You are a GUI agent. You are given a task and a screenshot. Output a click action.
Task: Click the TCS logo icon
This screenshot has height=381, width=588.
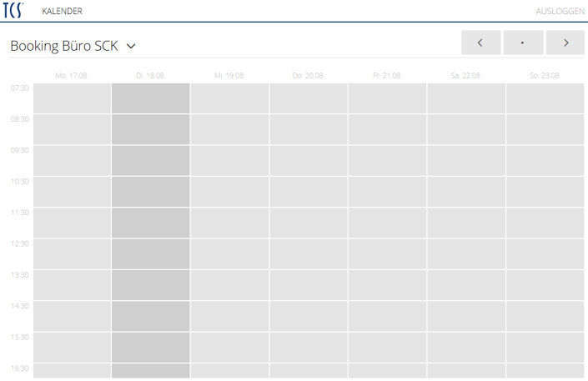14,11
